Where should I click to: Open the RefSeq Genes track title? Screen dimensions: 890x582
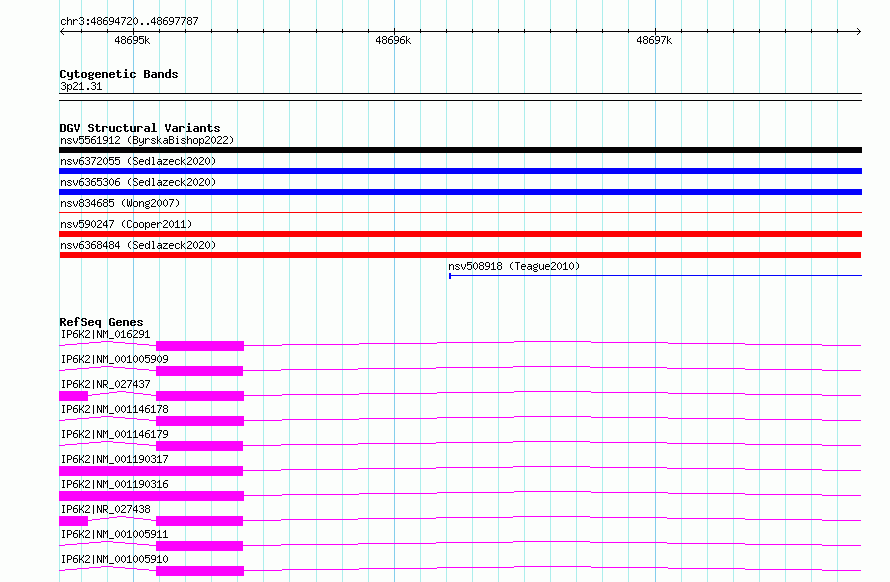[x=101, y=322]
